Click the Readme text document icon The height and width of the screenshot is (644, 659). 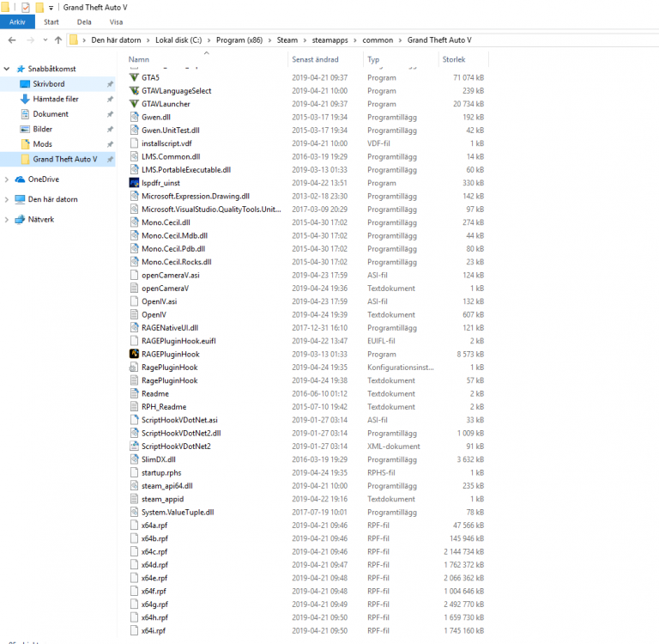(134, 393)
